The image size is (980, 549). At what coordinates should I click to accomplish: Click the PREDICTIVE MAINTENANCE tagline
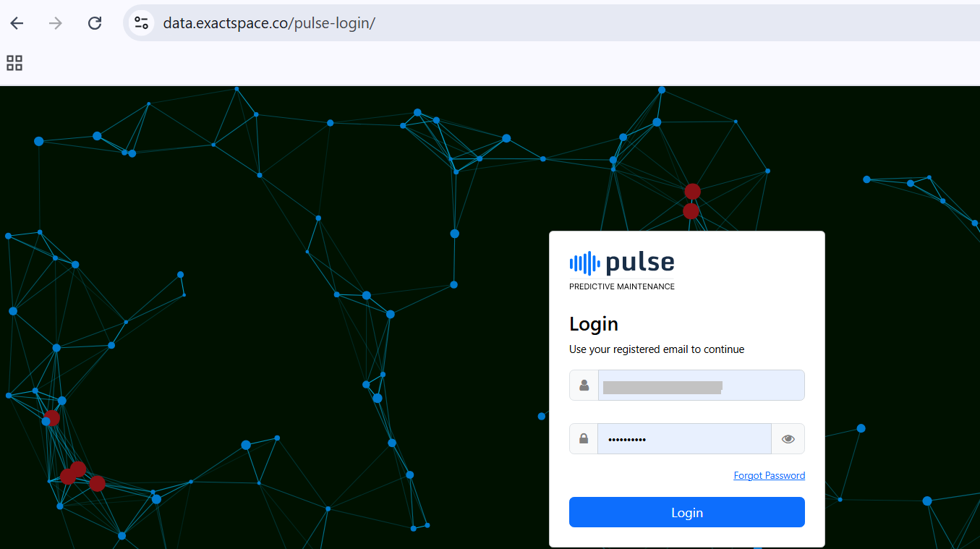pyautogui.click(x=621, y=286)
